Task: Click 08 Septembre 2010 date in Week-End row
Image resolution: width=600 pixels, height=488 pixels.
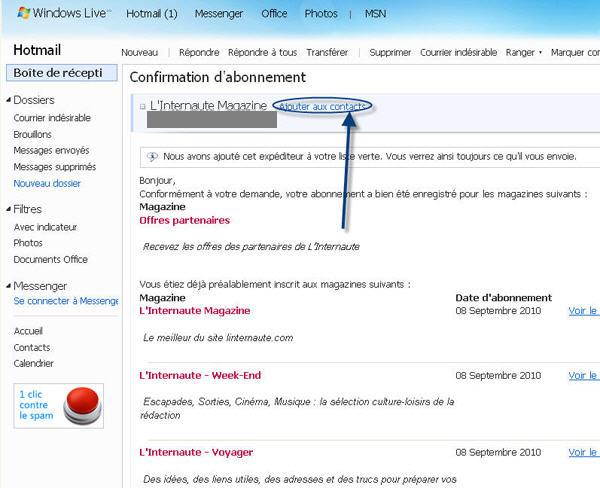Action: tap(498, 375)
